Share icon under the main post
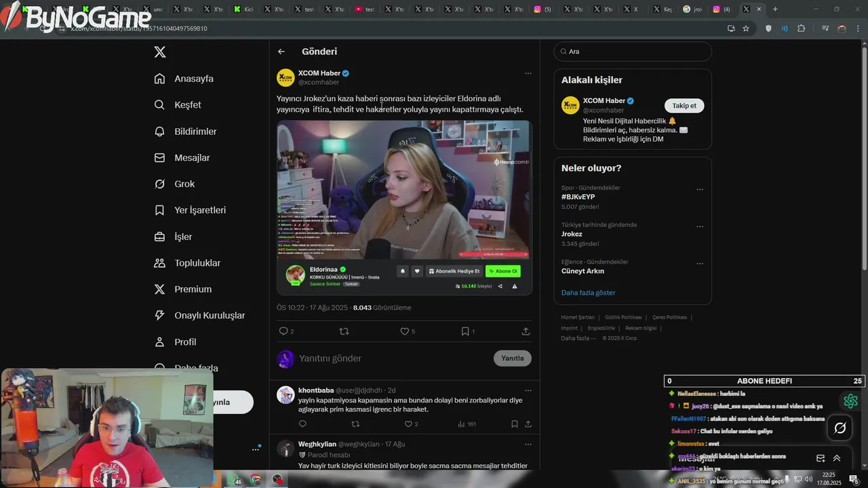Screen dimensions: 868x488 tap(526, 331)
